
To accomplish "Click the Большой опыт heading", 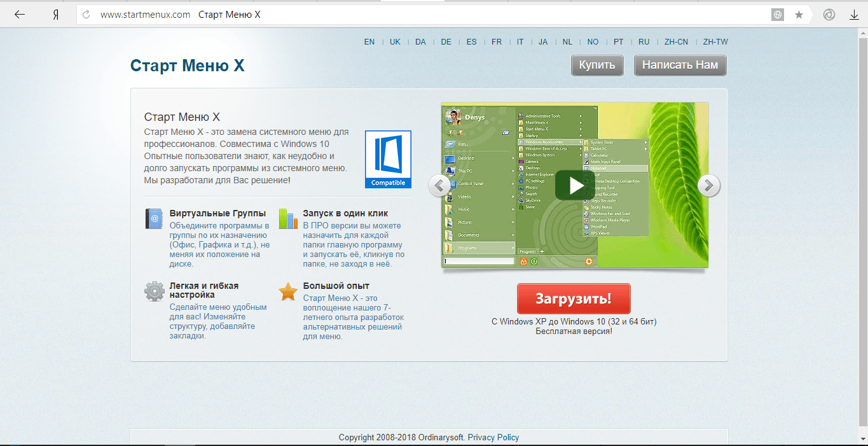I will (336, 286).
